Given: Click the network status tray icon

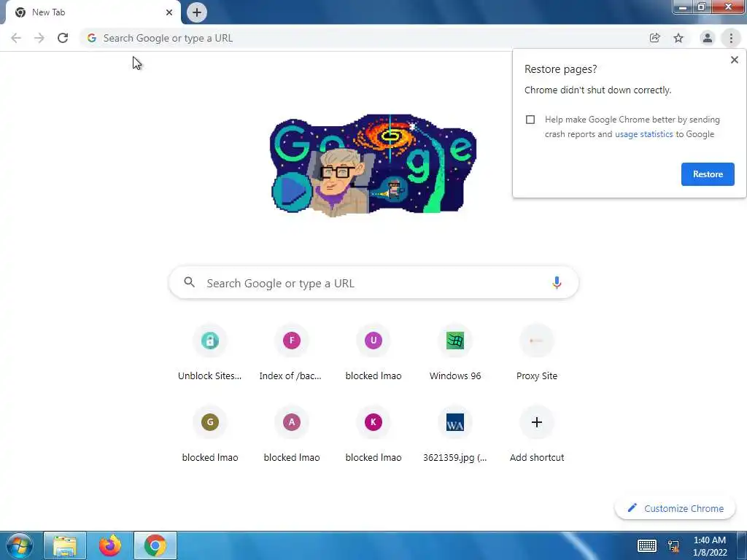Looking at the screenshot, I should click(x=673, y=546).
